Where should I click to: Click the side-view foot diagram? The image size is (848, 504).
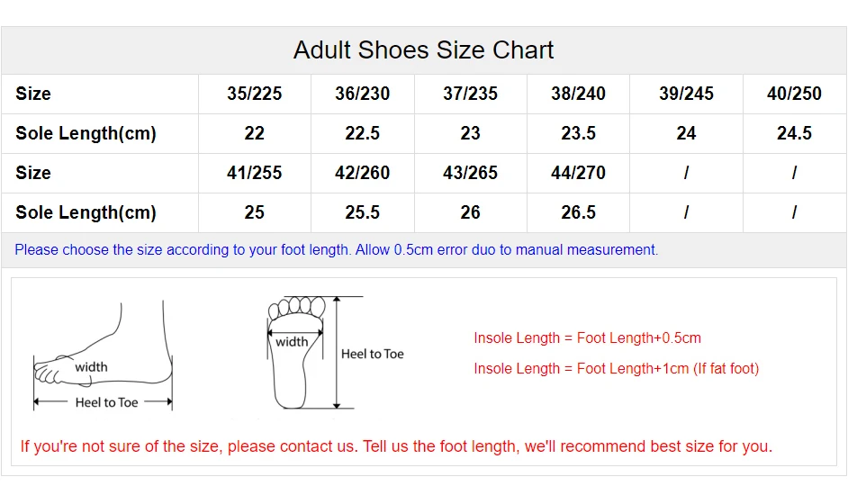(103, 355)
